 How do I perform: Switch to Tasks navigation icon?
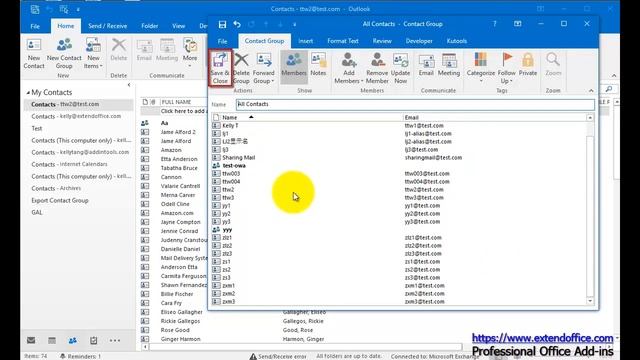click(93, 340)
